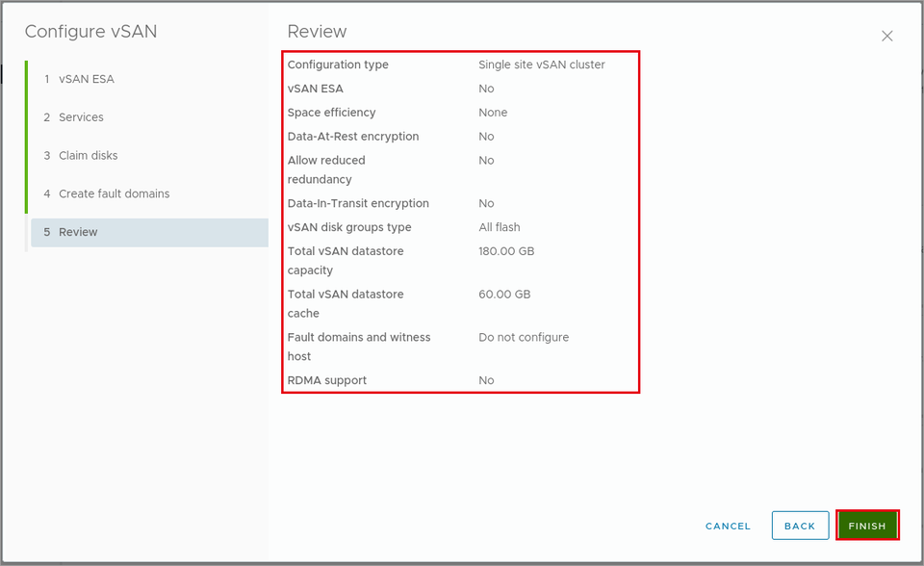
Task: Click the Review heading
Action: 317,31
